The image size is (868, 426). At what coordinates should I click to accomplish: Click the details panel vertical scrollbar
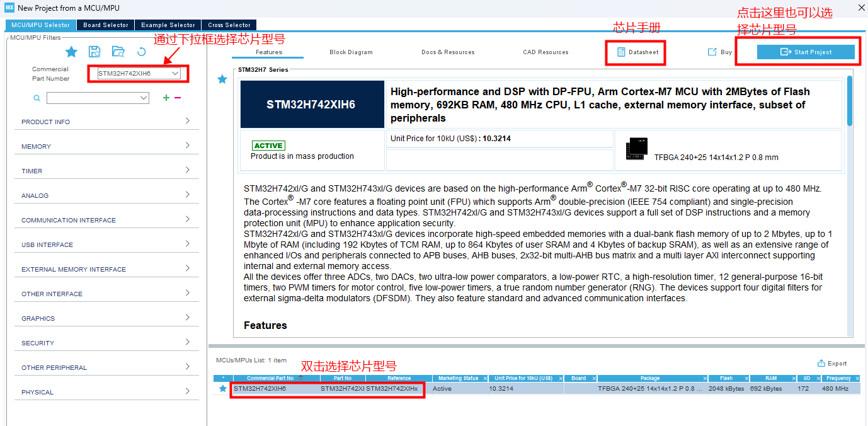tap(850, 101)
